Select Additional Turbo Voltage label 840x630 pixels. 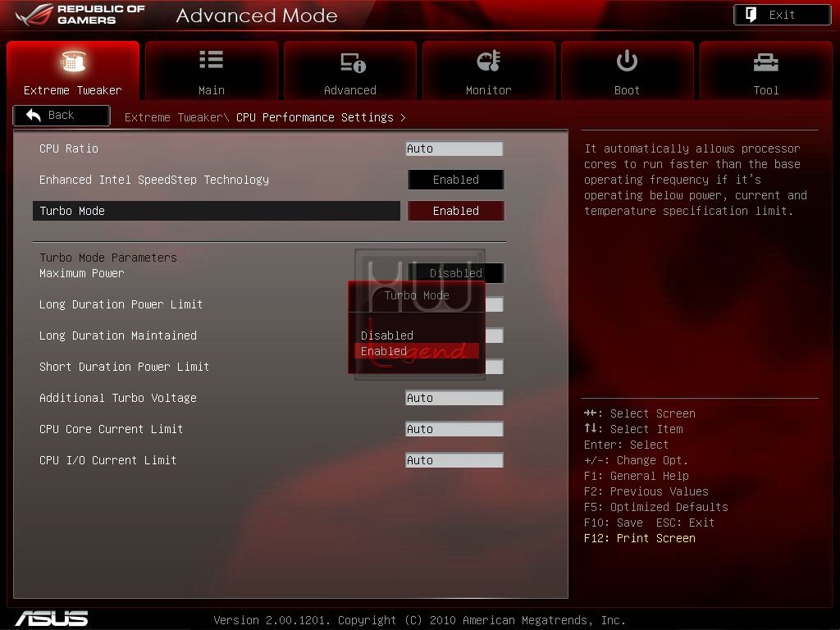(x=118, y=398)
